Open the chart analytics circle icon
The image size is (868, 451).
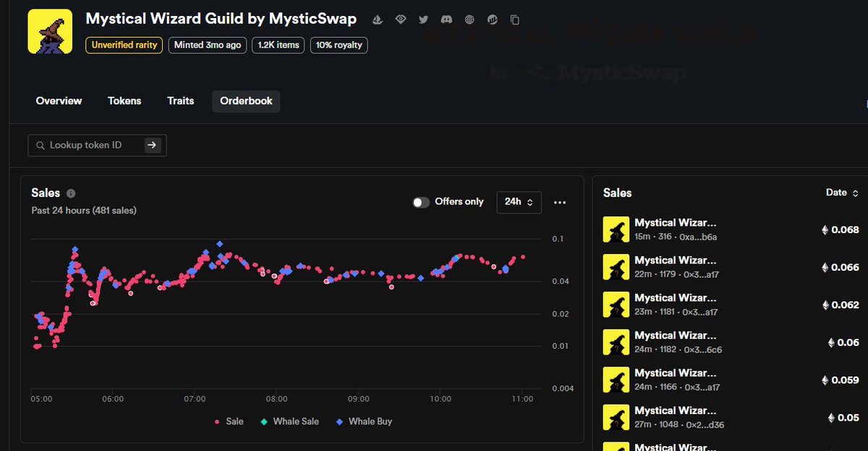[x=493, y=20]
